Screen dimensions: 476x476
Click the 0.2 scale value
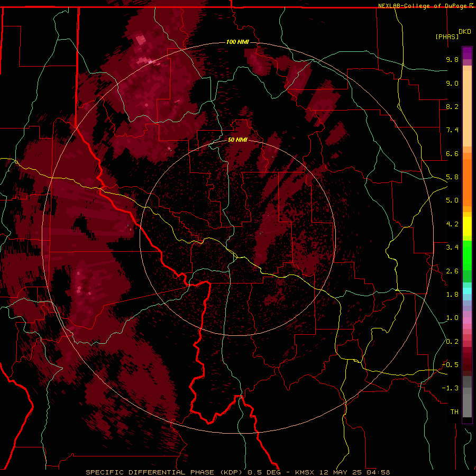tap(452, 342)
